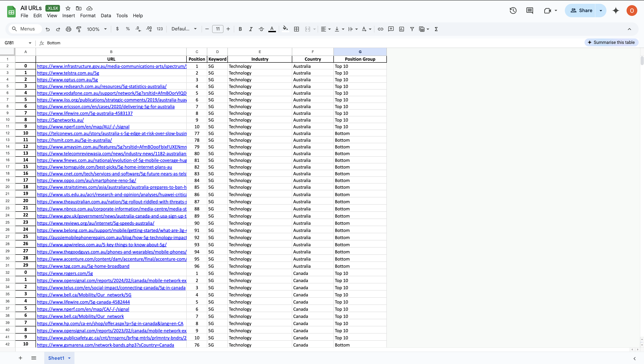Image resolution: width=644 pixels, height=364 pixels.
Task: Start a meeting camera icon
Action: (x=547, y=11)
